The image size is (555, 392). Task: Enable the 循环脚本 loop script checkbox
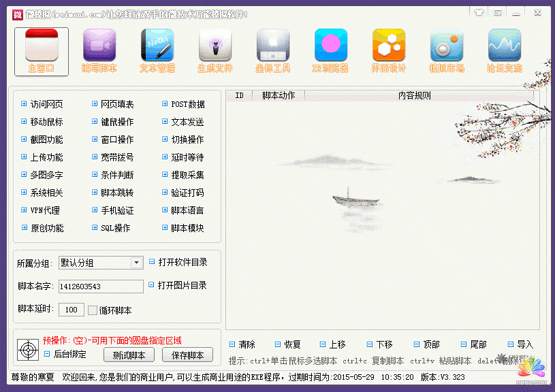93,310
